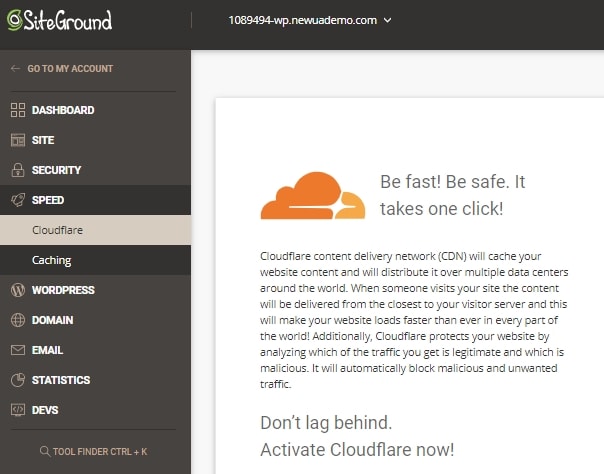Click the Site layout icon

18,140
